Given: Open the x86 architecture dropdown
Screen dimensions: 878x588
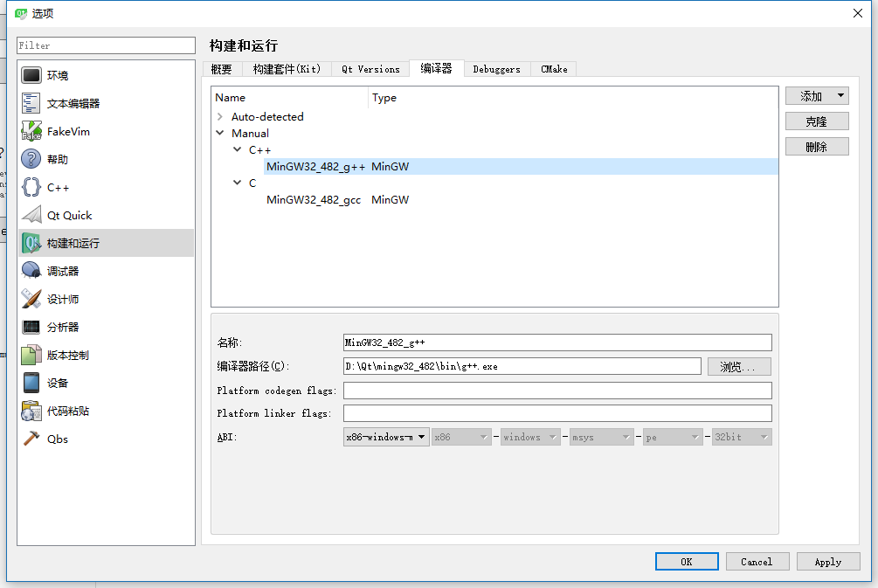Looking at the screenshot, I should pos(461,437).
